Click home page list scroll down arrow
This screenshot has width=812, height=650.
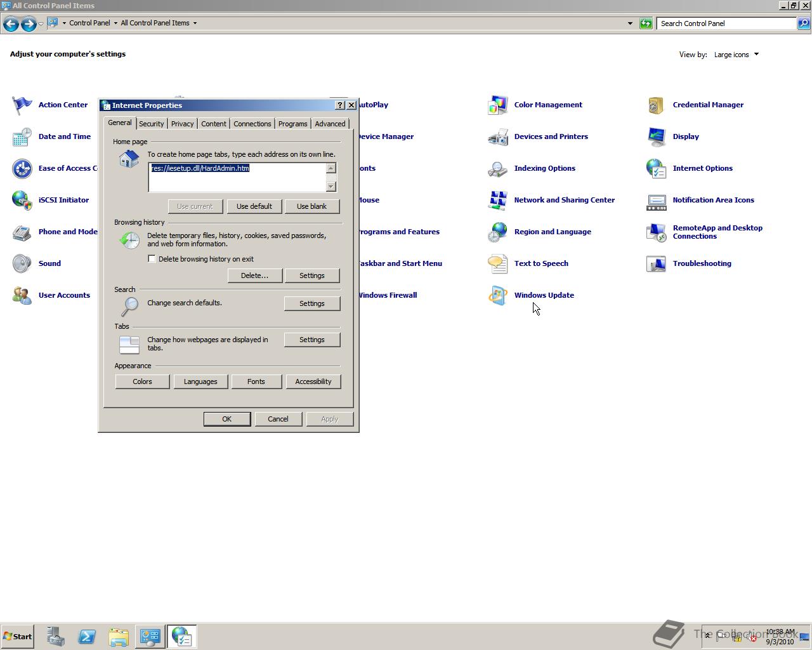click(331, 187)
